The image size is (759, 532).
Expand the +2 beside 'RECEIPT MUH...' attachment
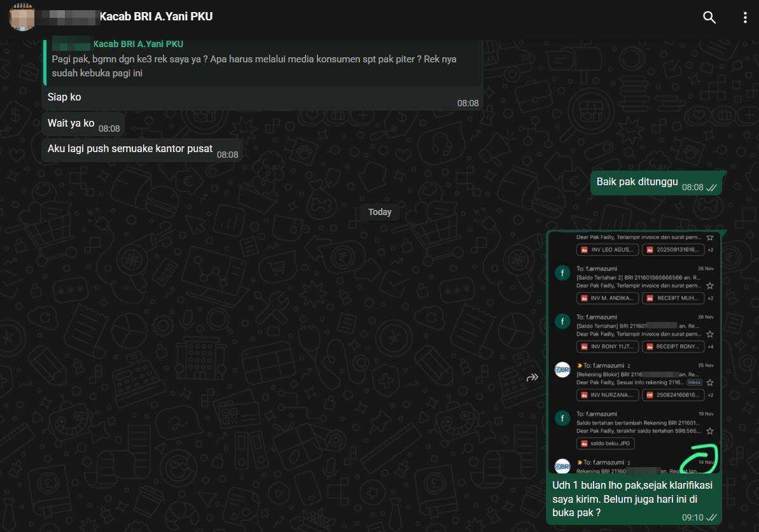click(x=710, y=298)
